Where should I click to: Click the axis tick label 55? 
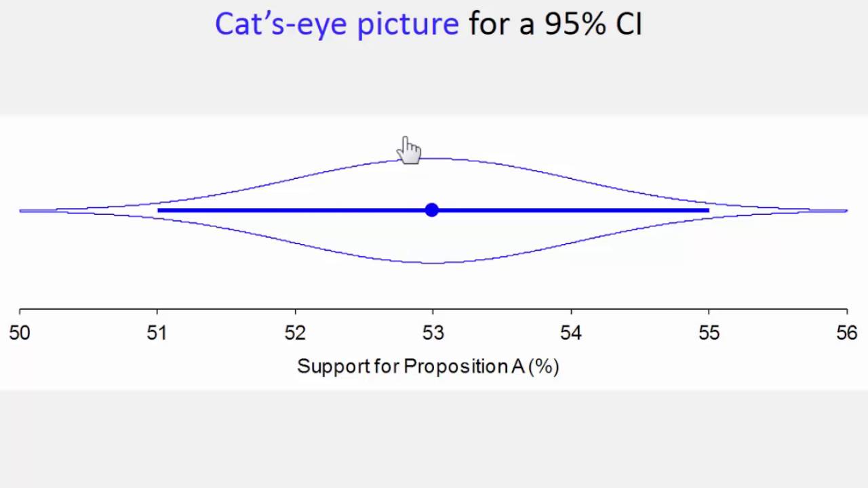[709, 333]
